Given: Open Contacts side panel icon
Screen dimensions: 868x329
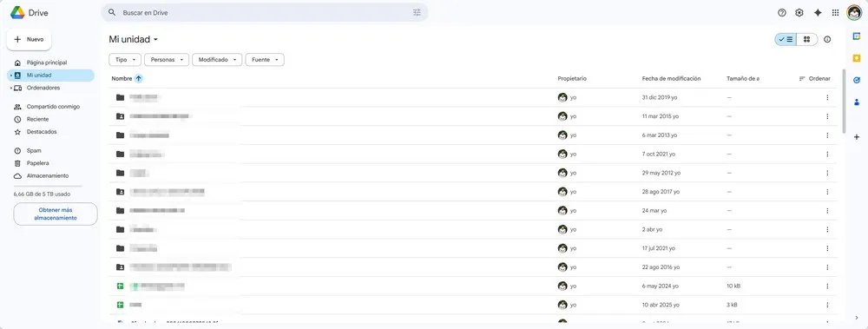Looking at the screenshot, I should point(857,102).
